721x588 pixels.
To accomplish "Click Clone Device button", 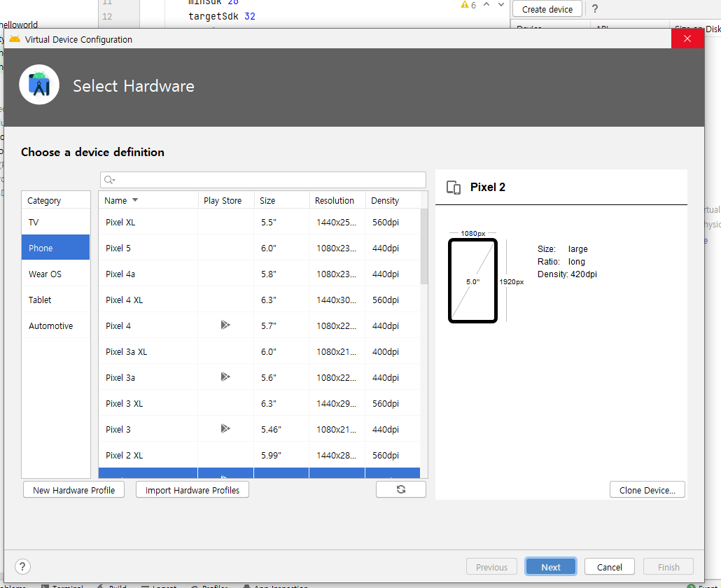I will [647, 490].
